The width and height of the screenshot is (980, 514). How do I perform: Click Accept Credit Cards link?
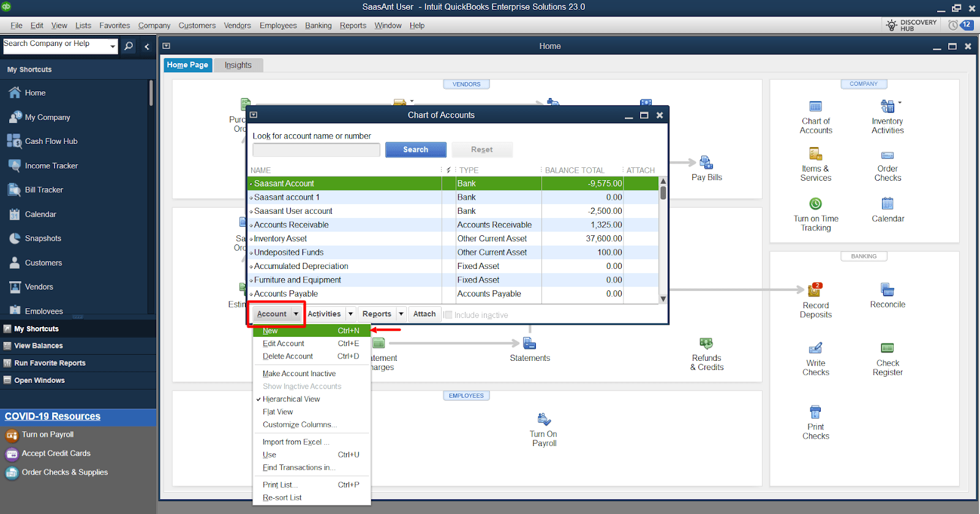pyautogui.click(x=56, y=453)
